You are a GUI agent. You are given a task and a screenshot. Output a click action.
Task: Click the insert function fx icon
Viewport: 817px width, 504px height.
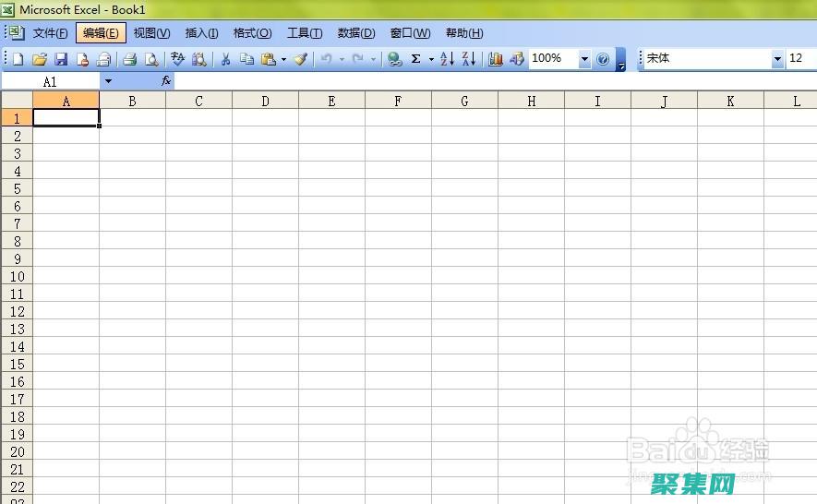165,81
